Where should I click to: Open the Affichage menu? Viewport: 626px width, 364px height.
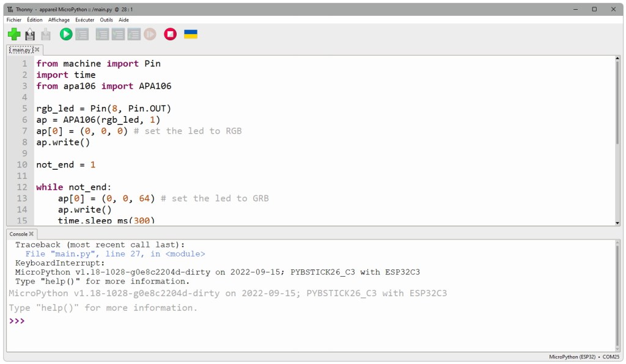pyautogui.click(x=59, y=20)
